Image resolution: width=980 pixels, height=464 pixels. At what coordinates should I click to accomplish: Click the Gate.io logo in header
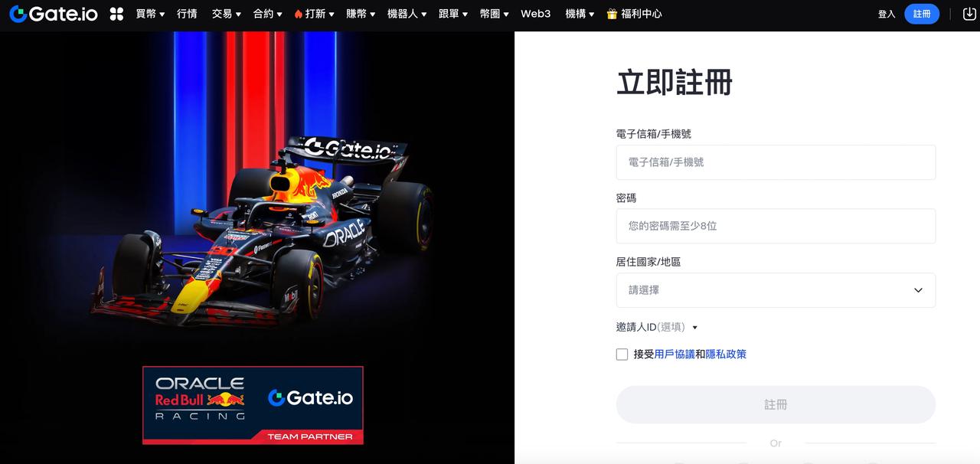(54, 14)
